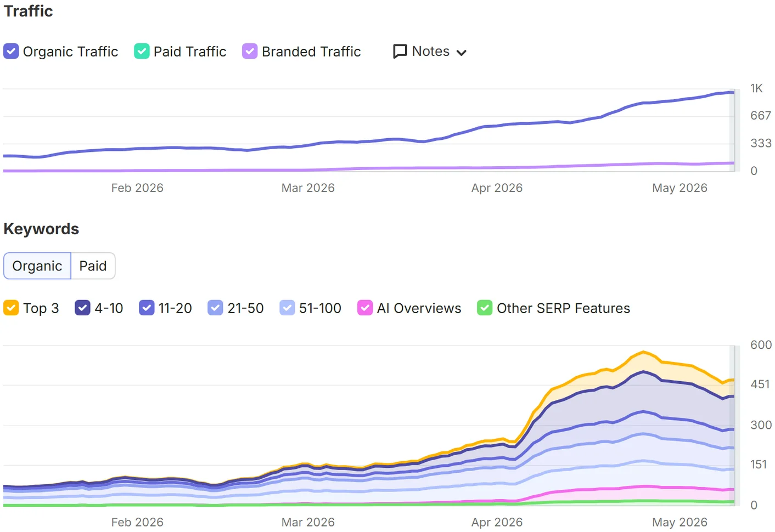Hide the 4-10 positions series
Screen dimensions: 775x532
82,308
